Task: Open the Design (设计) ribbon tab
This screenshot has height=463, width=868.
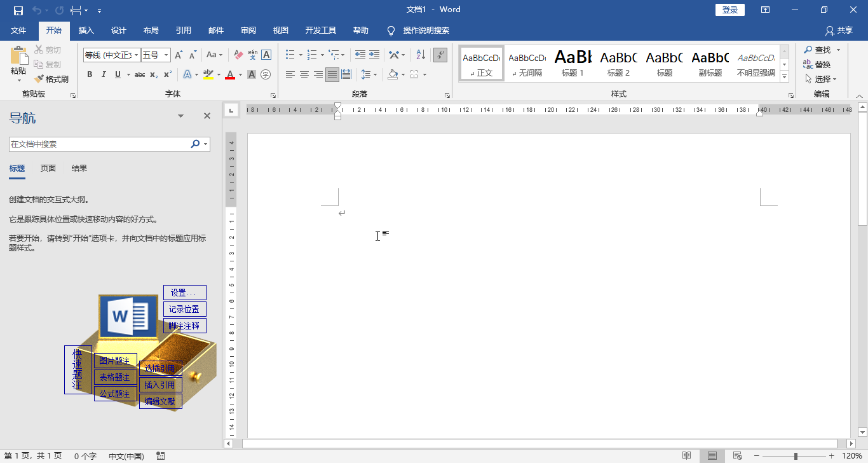Action: tap(119, 31)
